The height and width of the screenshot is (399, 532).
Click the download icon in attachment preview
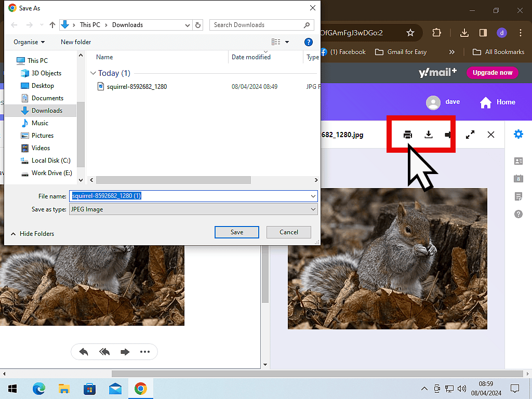click(429, 135)
